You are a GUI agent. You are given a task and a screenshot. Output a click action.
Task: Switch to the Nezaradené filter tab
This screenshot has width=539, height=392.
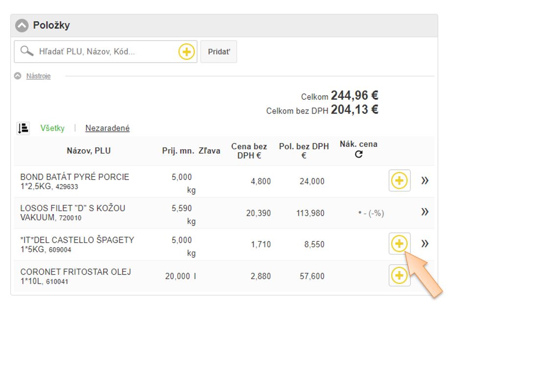point(107,128)
